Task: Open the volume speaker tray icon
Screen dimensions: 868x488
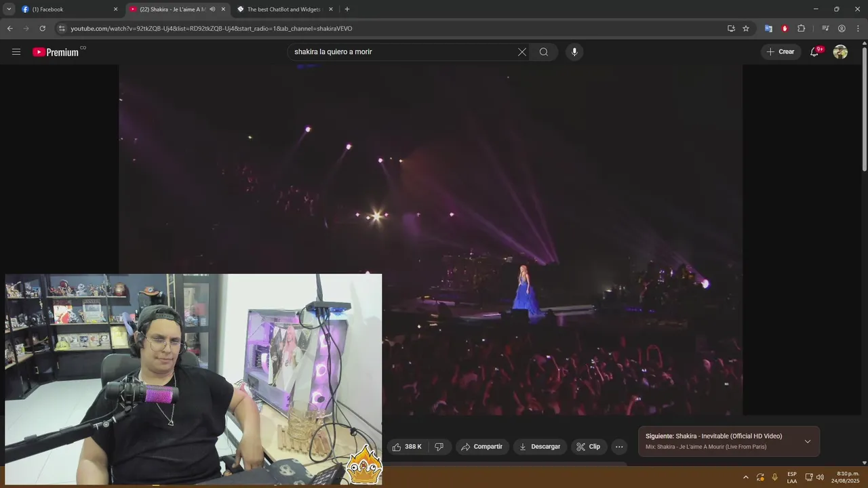Action: click(x=820, y=477)
